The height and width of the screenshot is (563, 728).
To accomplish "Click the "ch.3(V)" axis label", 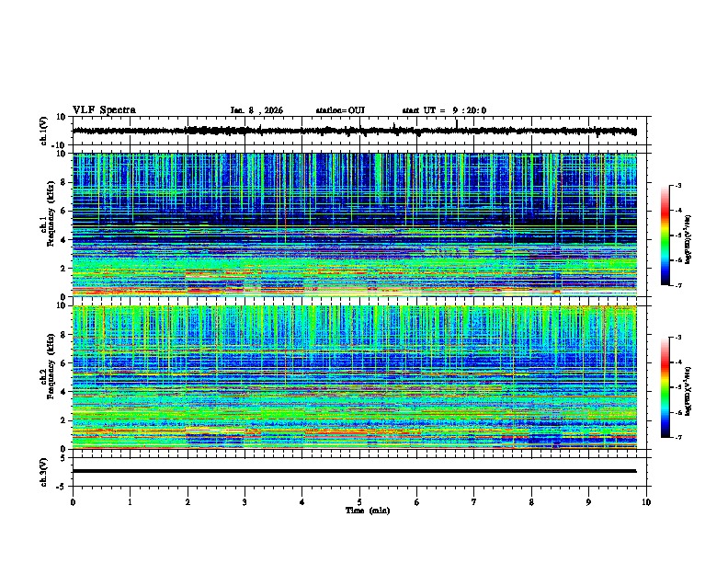I will [44, 472].
